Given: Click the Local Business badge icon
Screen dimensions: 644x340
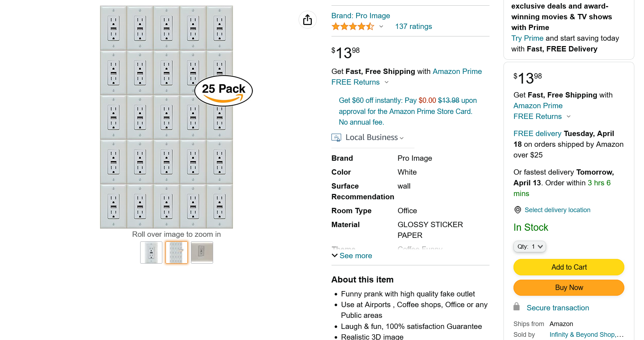Looking at the screenshot, I should click(336, 137).
